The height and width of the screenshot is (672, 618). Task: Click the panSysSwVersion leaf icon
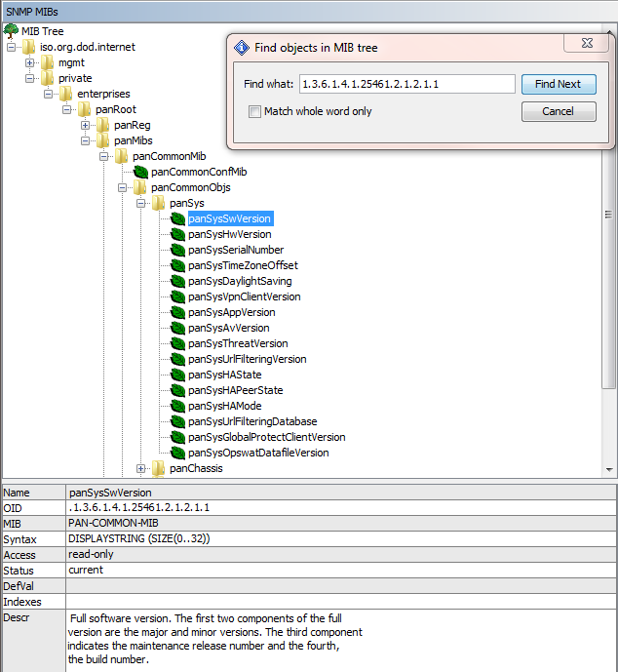[x=177, y=218]
